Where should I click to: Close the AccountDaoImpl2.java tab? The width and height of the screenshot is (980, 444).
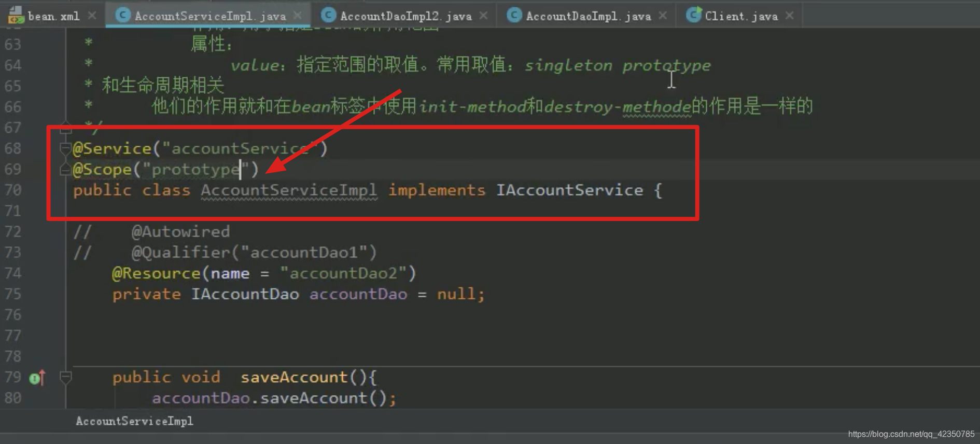(483, 16)
